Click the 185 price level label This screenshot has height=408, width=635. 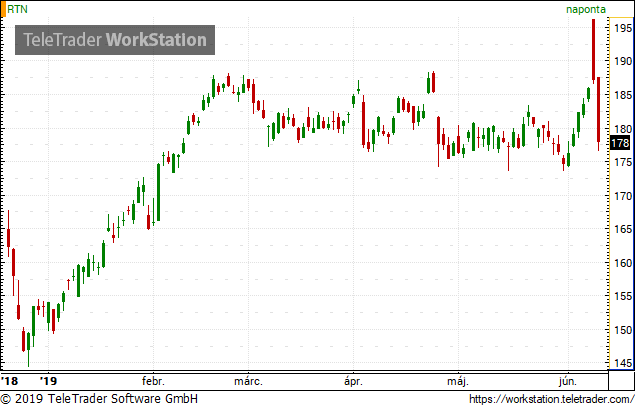point(623,95)
